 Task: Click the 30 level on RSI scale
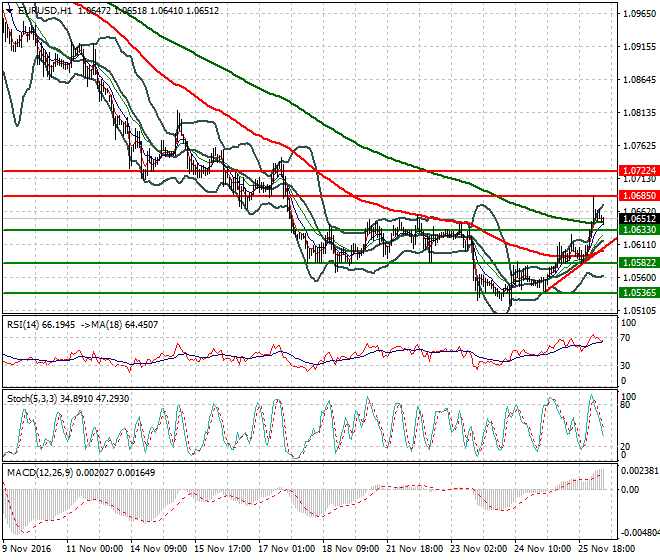[625, 365]
